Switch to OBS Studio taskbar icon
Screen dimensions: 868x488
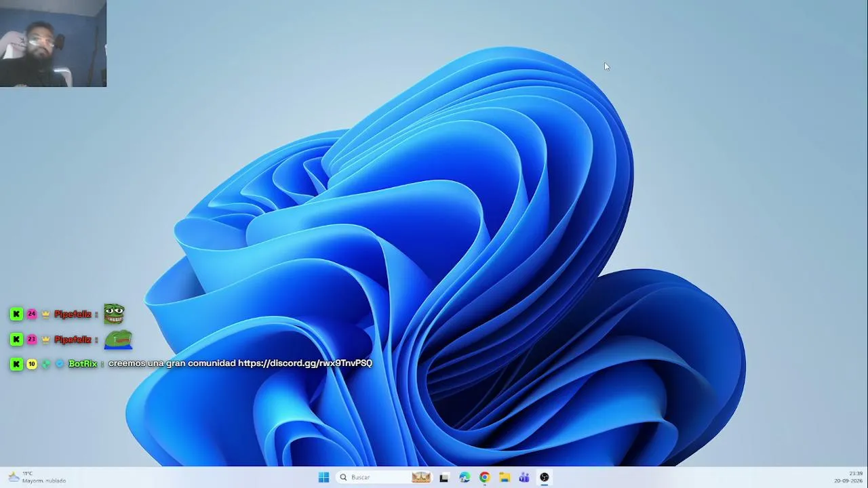pyautogui.click(x=545, y=477)
